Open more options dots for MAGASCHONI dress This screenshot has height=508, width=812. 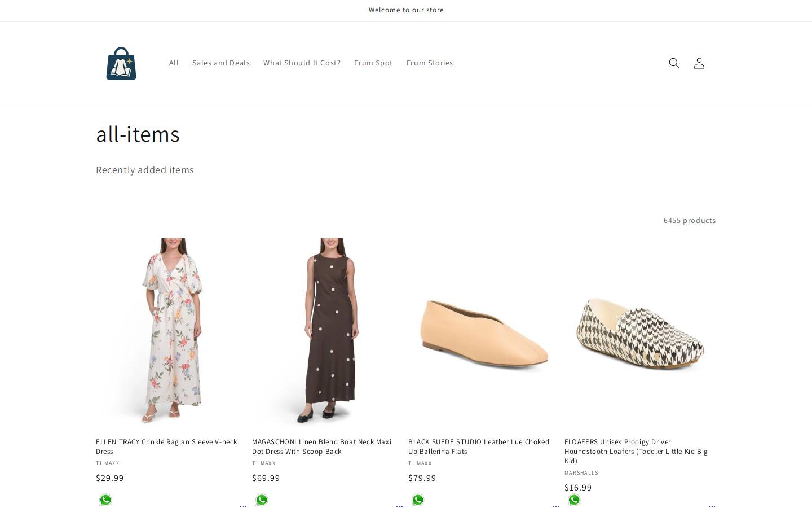point(399,505)
